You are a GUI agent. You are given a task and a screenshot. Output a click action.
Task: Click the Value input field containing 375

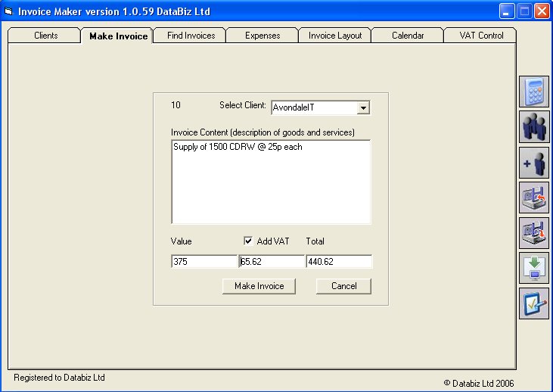coord(204,262)
